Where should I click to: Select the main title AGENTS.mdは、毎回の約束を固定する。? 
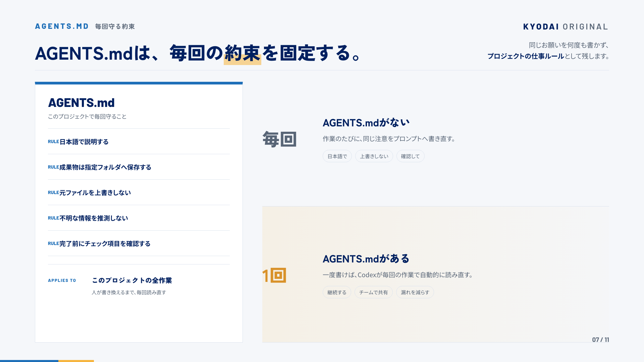[x=198, y=53]
